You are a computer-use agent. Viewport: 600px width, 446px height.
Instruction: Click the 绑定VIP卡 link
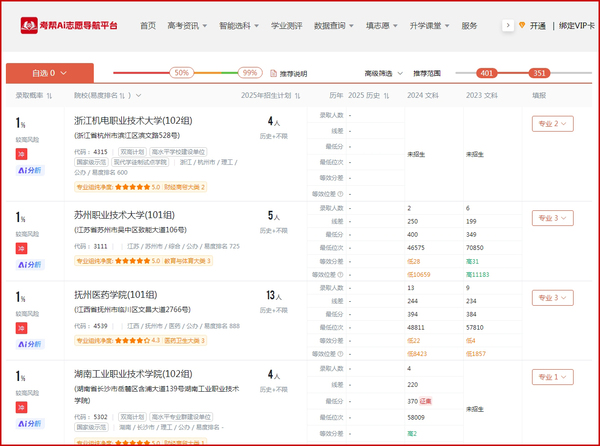click(x=577, y=25)
